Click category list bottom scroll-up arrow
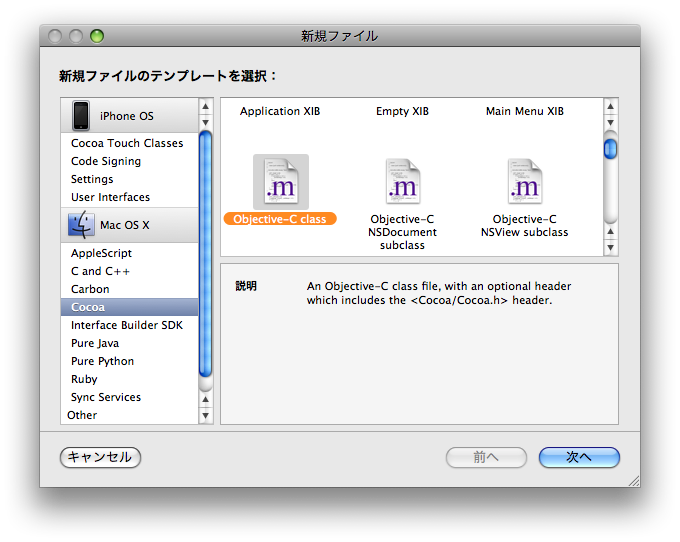680x542 pixels. coord(206,399)
